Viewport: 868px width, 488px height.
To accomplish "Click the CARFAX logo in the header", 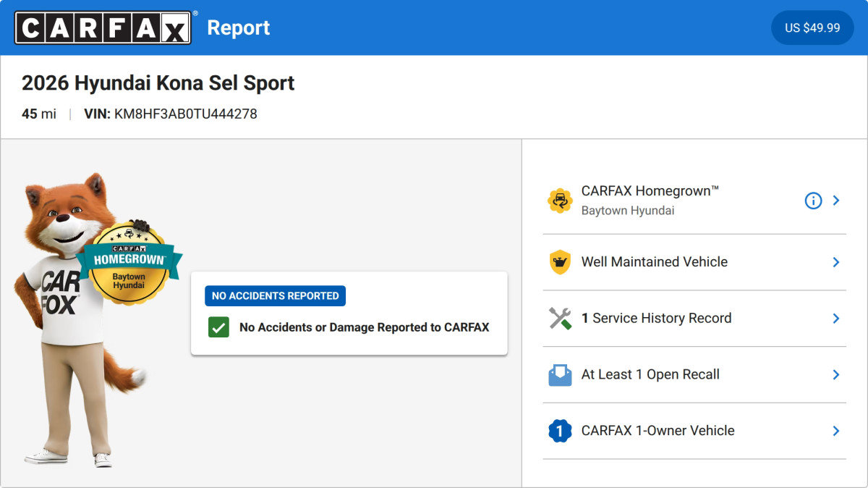I will tap(103, 28).
